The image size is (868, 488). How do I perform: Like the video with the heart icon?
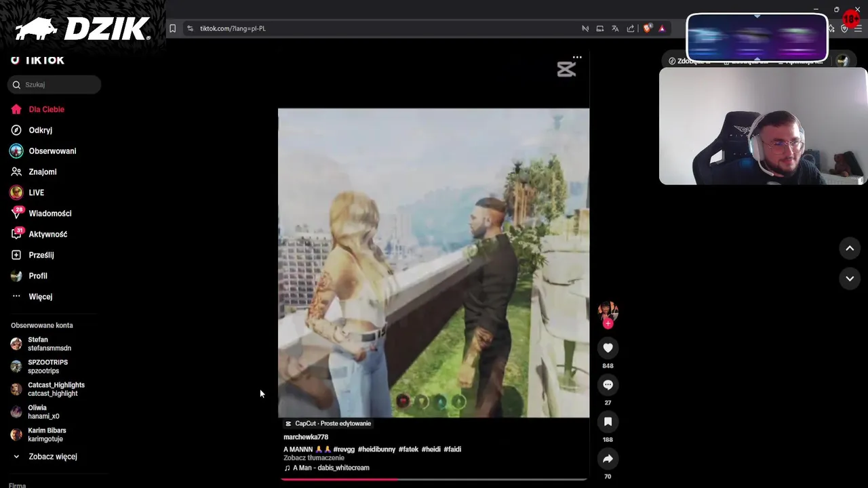pos(608,348)
